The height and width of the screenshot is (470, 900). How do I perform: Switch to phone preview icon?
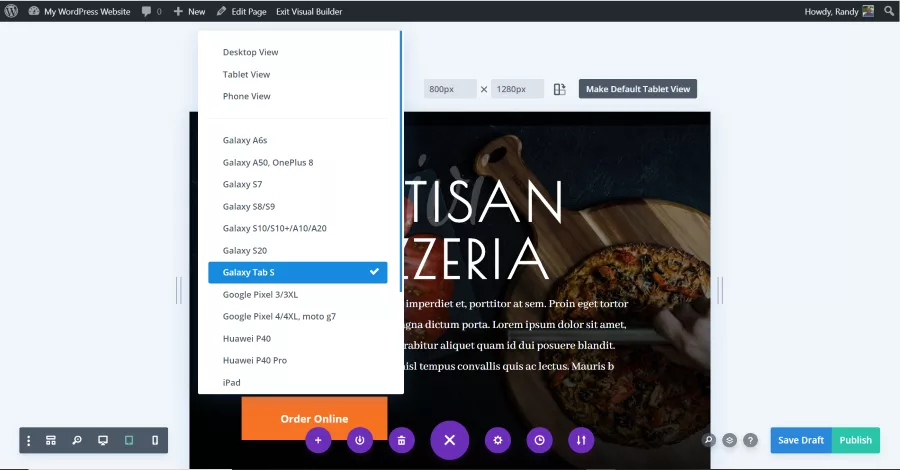point(155,440)
